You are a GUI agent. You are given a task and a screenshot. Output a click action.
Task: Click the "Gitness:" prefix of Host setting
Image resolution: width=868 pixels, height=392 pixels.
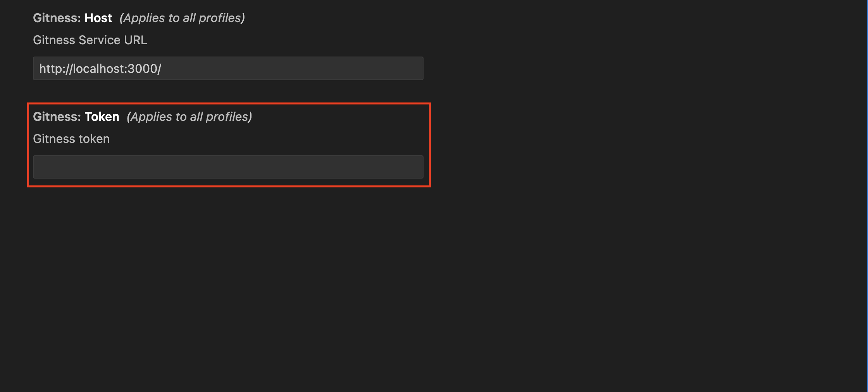(57, 18)
